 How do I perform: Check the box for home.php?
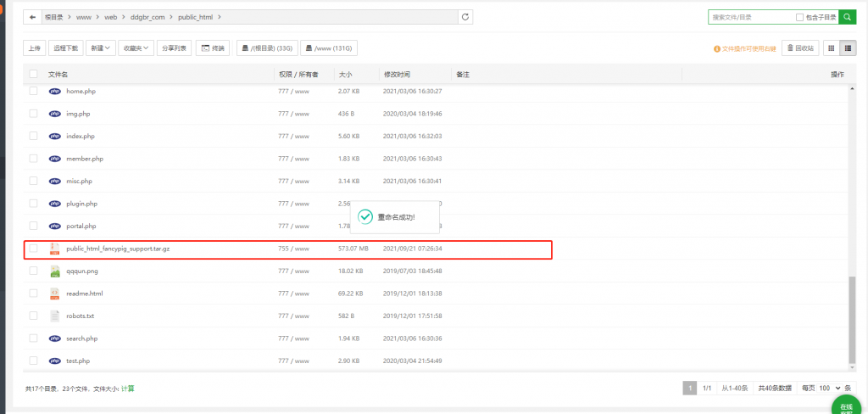[34, 91]
